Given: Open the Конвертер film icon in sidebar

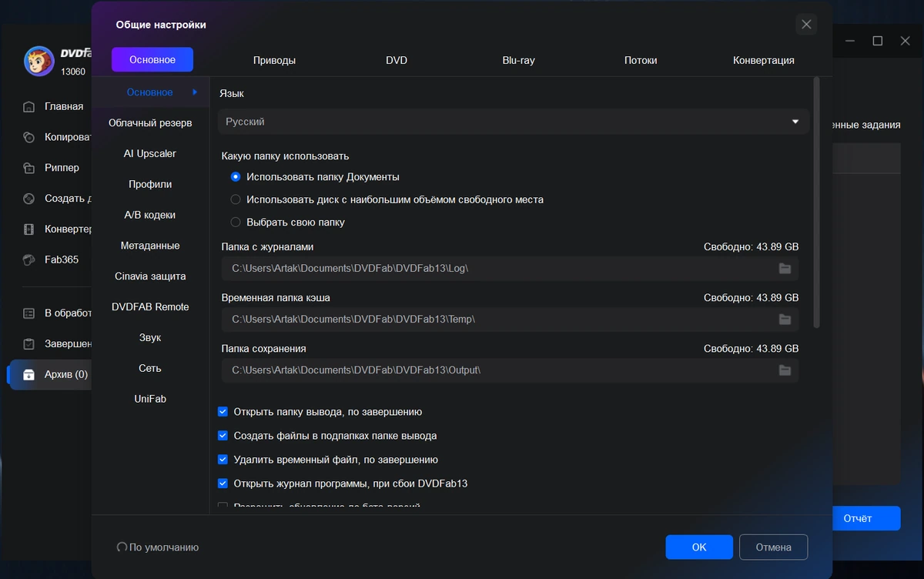Looking at the screenshot, I should pos(29,229).
